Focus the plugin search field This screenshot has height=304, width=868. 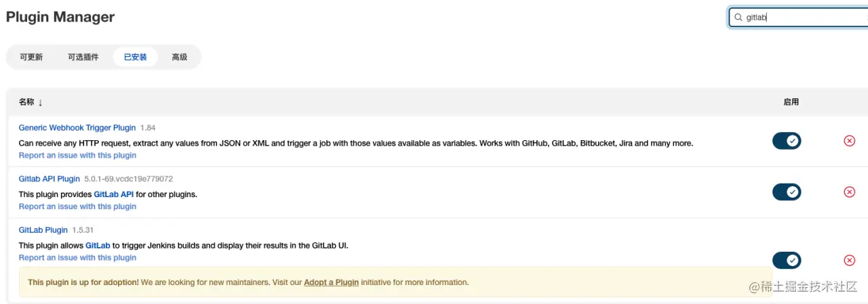[x=800, y=18]
